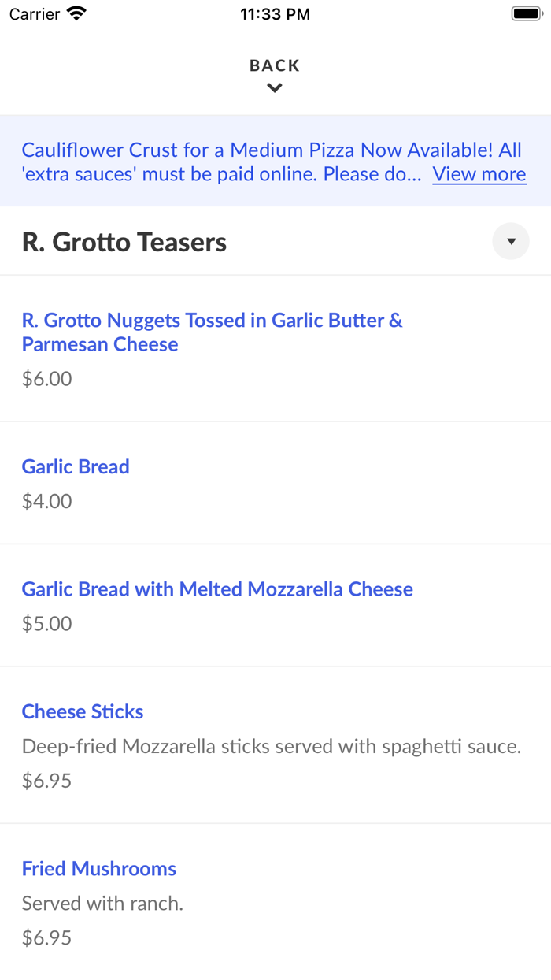Tap the chevron below BACK
The image size is (551, 980).
(x=275, y=87)
